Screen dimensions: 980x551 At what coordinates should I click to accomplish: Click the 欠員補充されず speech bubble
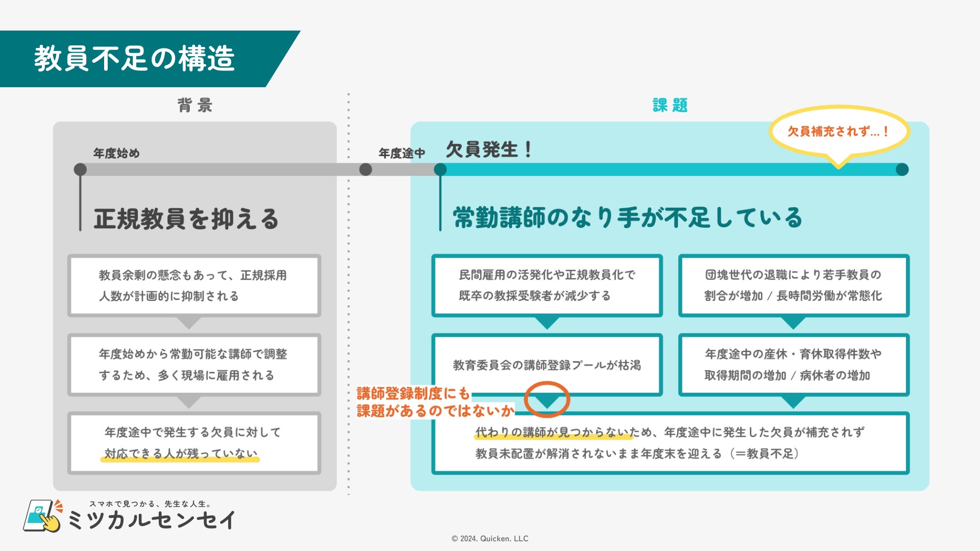pyautogui.click(x=839, y=132)
